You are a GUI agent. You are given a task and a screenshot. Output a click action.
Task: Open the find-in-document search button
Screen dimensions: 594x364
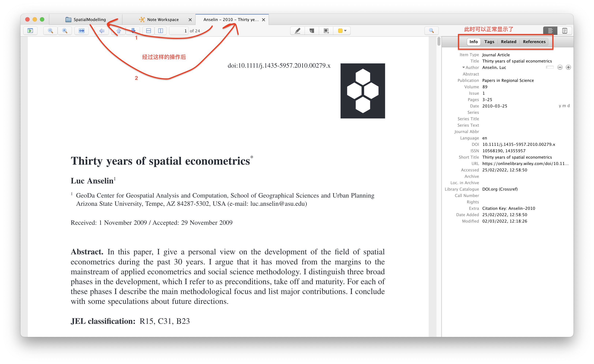coord(432,31)
